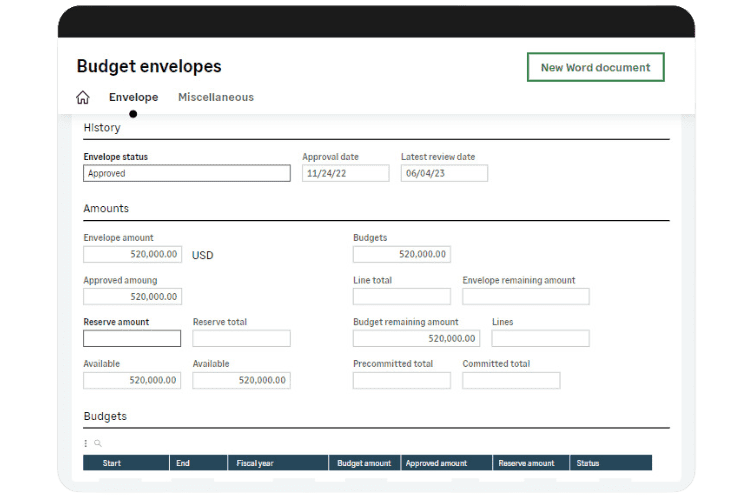Go to the Home icon

[83, 98]
